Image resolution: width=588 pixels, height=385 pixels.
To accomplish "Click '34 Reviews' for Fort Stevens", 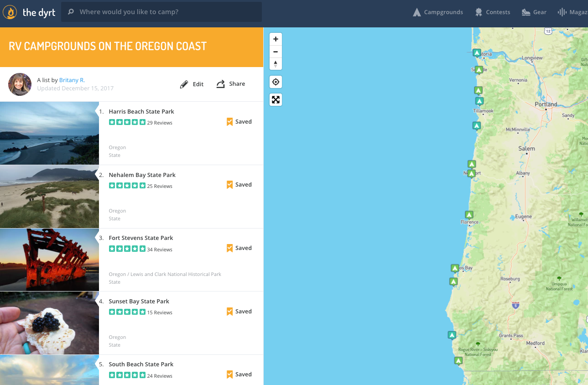I will point(160,250).
